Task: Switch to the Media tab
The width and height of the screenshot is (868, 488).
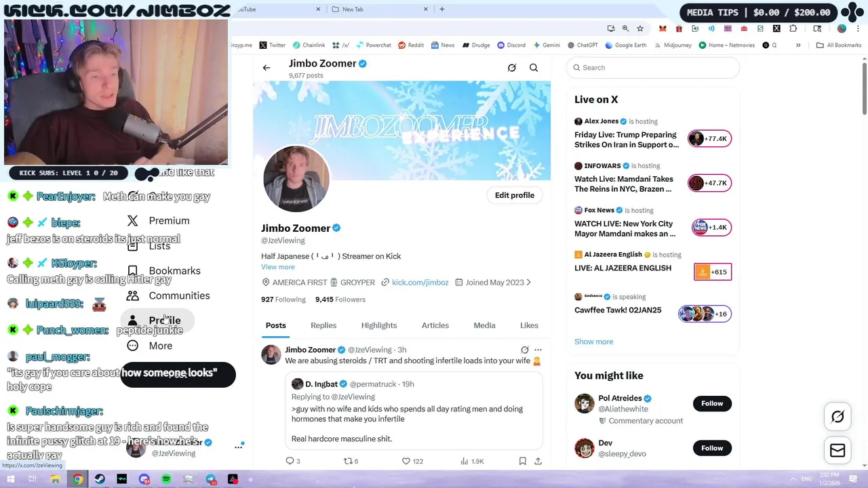Action: (484, 325)
